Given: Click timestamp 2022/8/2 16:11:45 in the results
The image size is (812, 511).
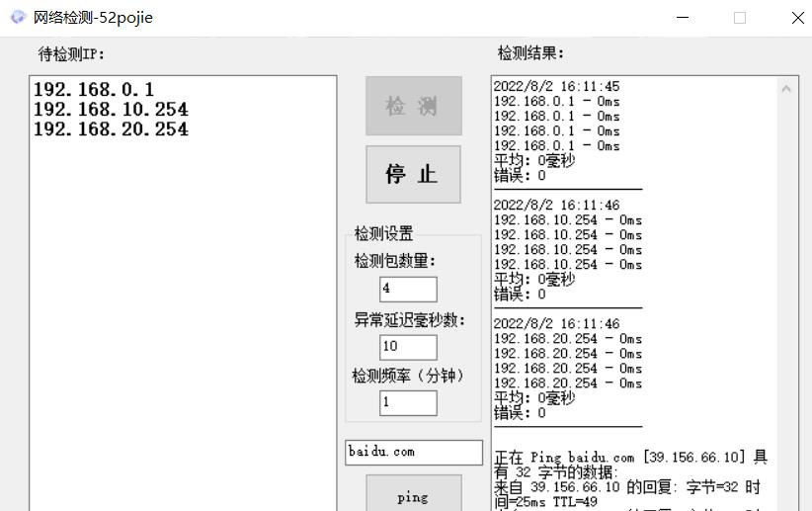Looking at the screenshot, I should tap(556, 86).
